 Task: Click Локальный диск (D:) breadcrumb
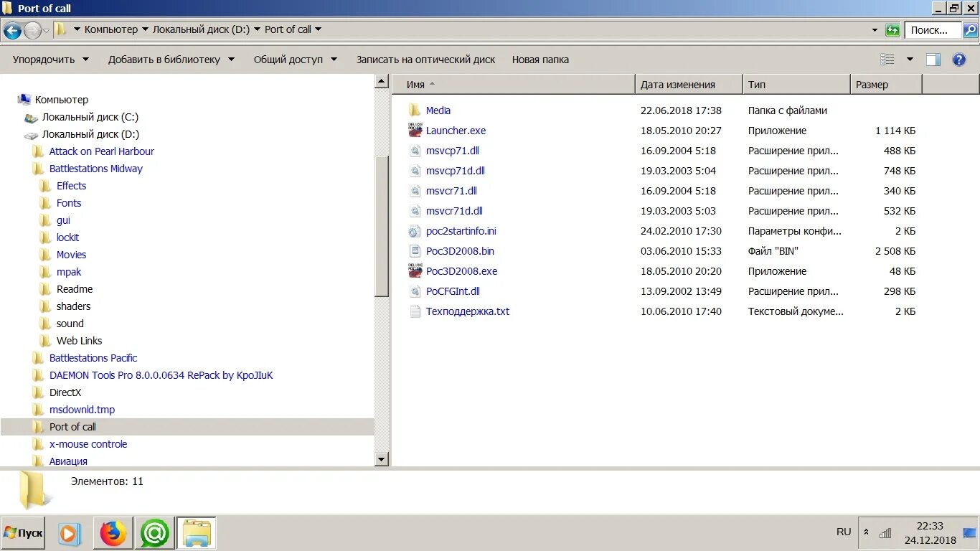tap(201, 29)
